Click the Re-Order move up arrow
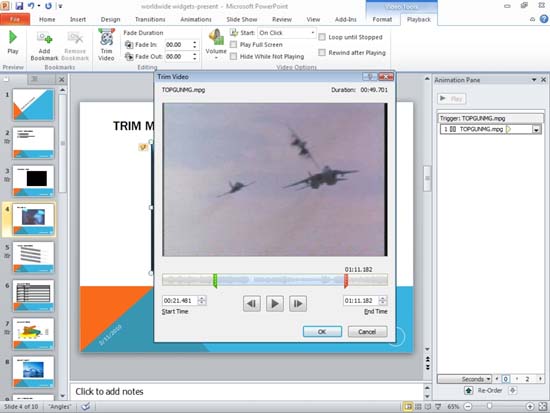This screenshot has height=413, width=550. click(x=469, y=391)
